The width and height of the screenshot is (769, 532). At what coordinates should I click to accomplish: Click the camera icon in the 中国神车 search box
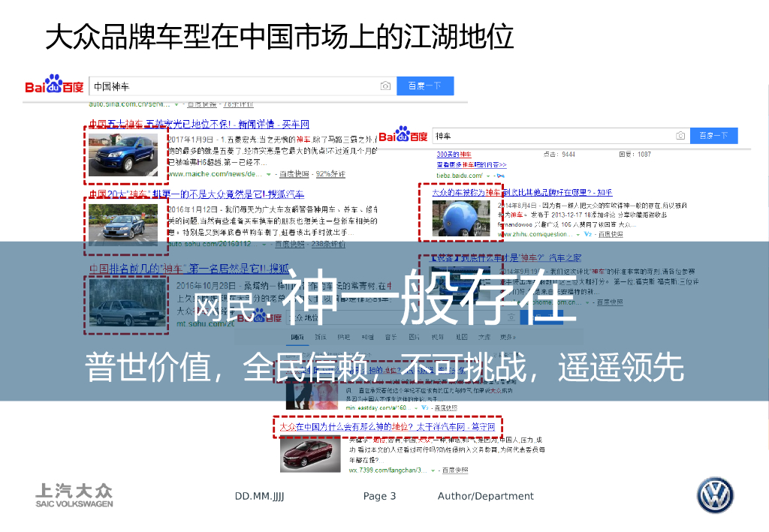click(385, 86)
